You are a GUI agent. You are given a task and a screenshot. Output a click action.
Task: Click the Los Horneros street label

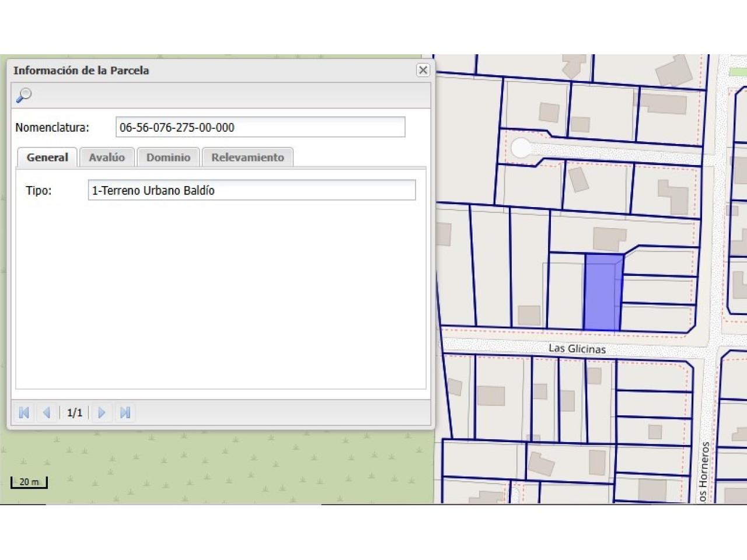click(x=704, y=471)
